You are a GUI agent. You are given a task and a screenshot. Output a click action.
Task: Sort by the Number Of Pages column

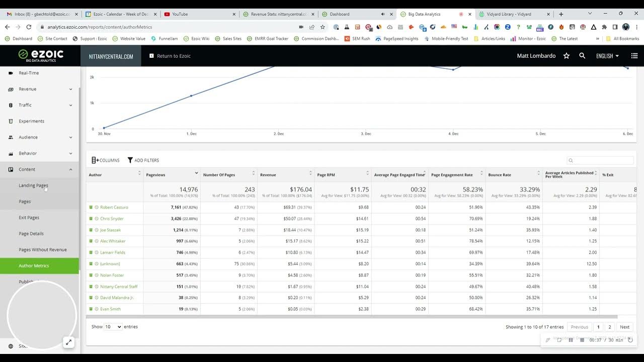pos(228,174)
